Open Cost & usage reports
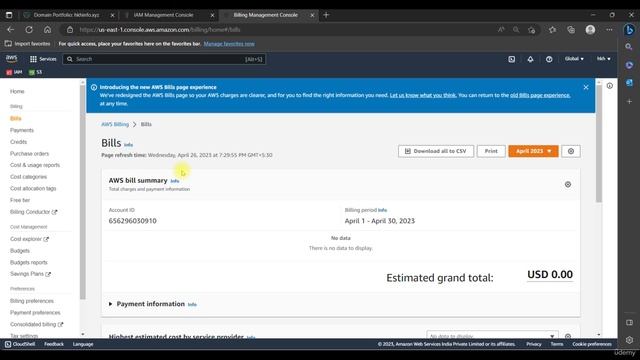The width and height of the screenshot is (640, 360). 35,165
